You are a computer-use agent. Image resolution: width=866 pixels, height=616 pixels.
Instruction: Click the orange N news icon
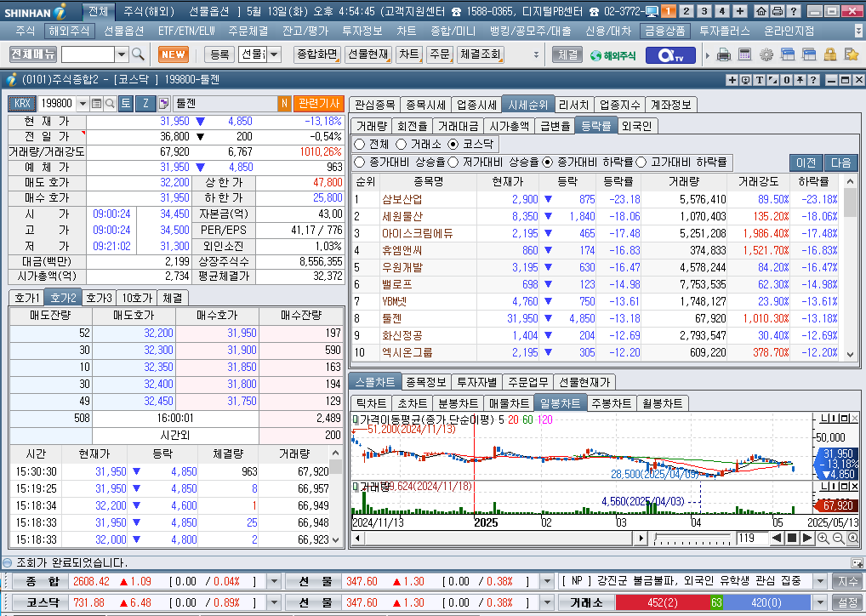tap(284, 103)
